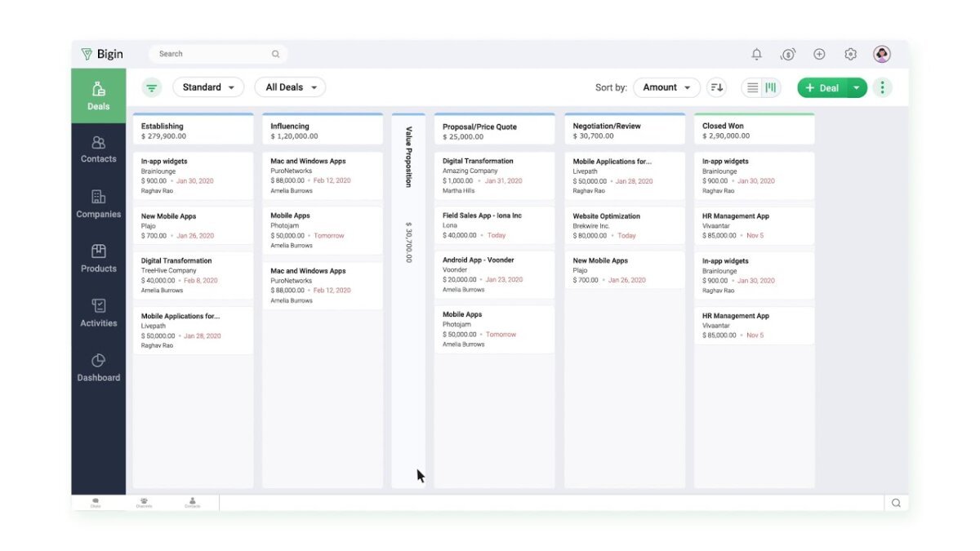Click the notifications bell icon
Image resolution: width=980 pixels, height=551 pixels.
click(x=756, y=54)
